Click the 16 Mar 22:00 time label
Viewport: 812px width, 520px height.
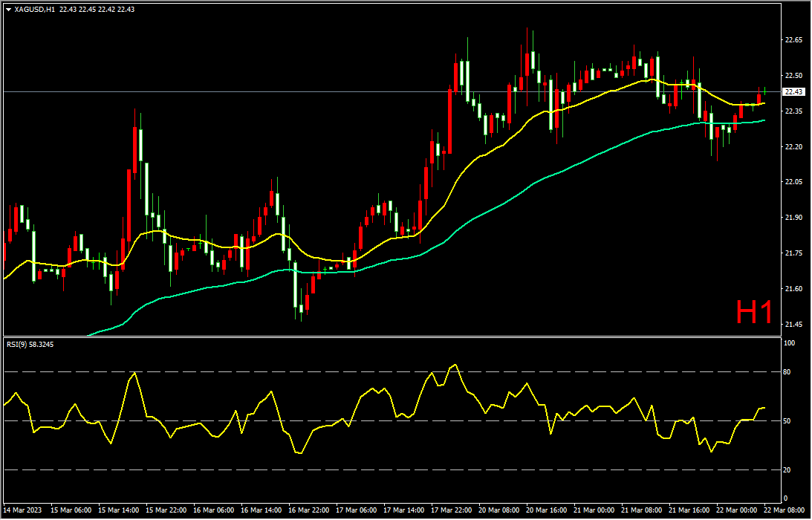click(309, 510)
